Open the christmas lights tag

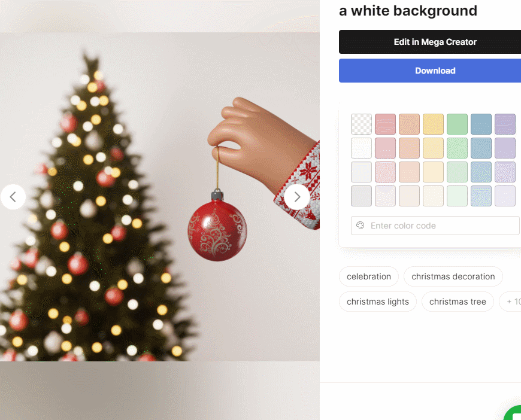click(x=378, y=302)
